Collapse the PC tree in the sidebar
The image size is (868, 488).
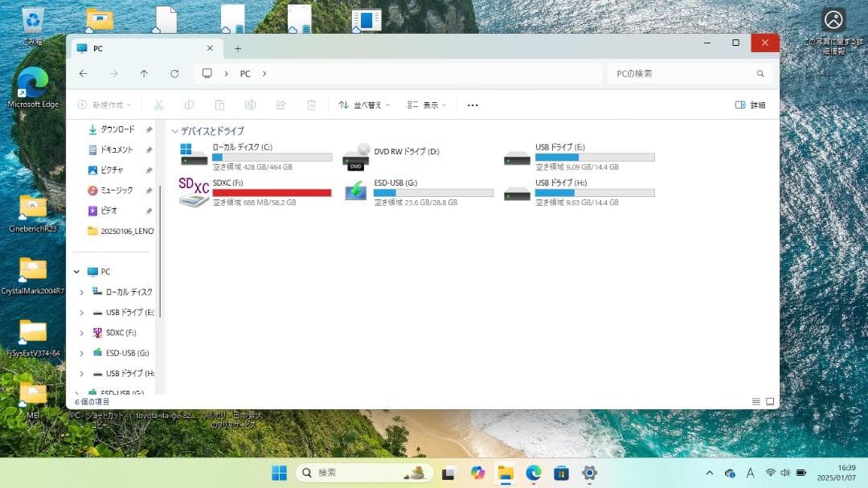[77, 271]
